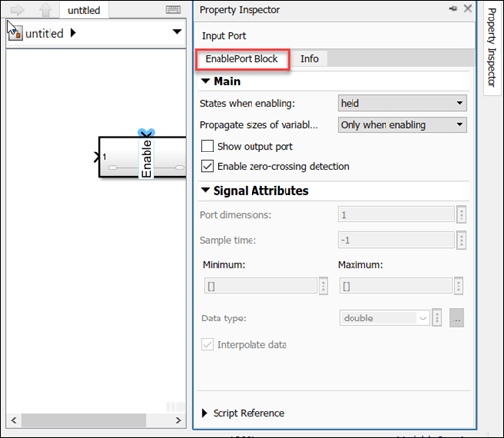Open the Data type double dropdown

pyautogui.click(x=385, y=318)
